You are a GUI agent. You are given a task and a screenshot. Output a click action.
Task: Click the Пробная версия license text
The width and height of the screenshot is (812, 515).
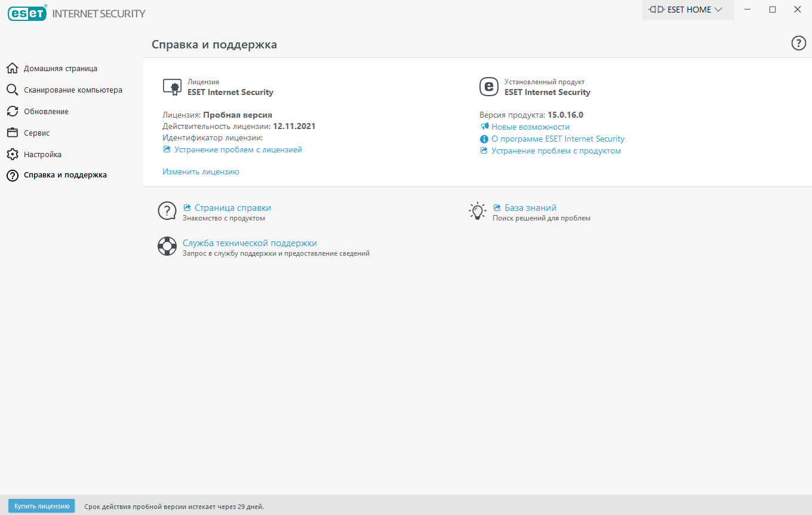click(x=238, y=115)
